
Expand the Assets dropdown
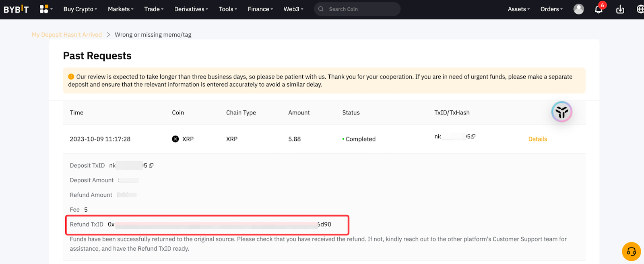click(518, 9)
